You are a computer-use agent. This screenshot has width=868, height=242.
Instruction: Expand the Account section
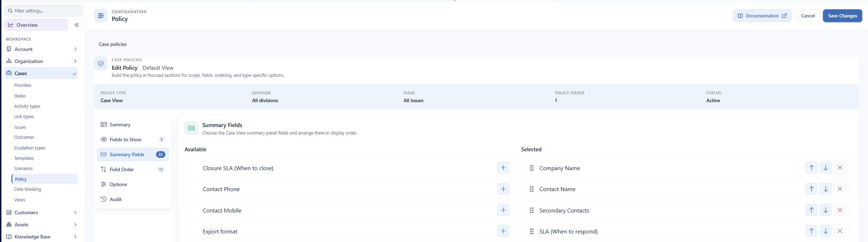pyautogui.click(x=41, y=49)
